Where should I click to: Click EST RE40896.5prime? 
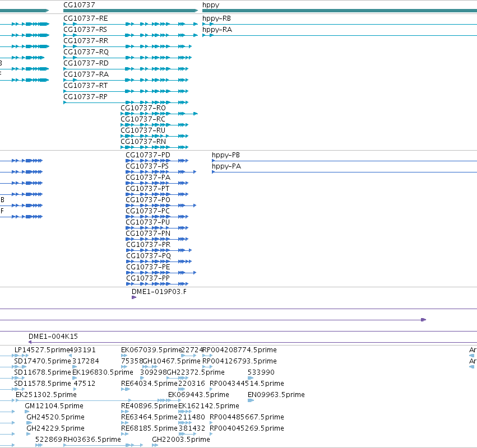(149, 406)
